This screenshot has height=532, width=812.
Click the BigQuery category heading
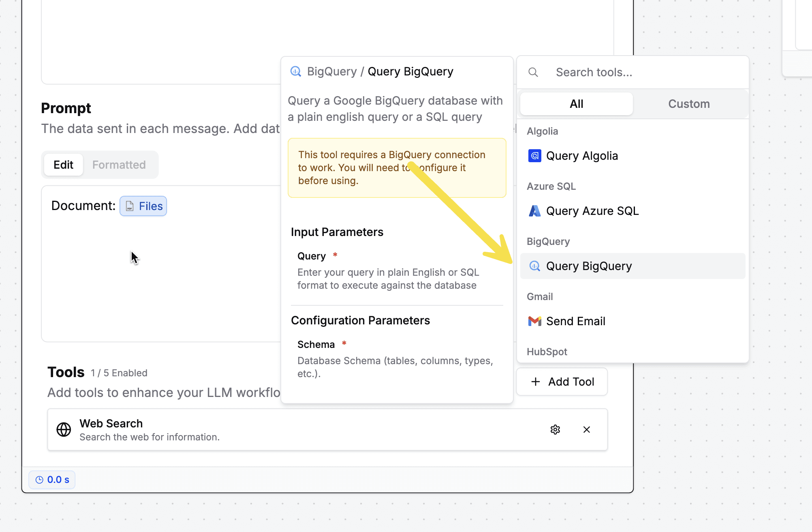tap(548, 241)
